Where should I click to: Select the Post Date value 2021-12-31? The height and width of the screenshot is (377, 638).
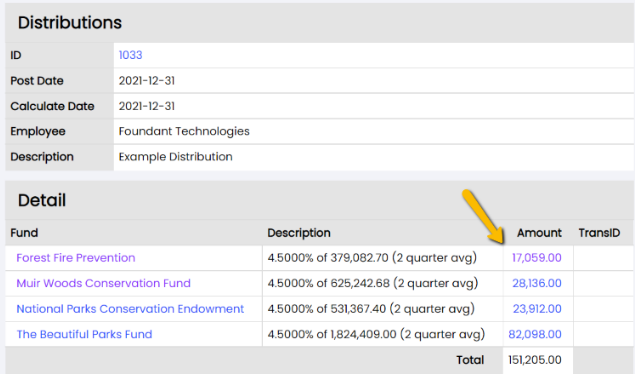pos(146,81)
